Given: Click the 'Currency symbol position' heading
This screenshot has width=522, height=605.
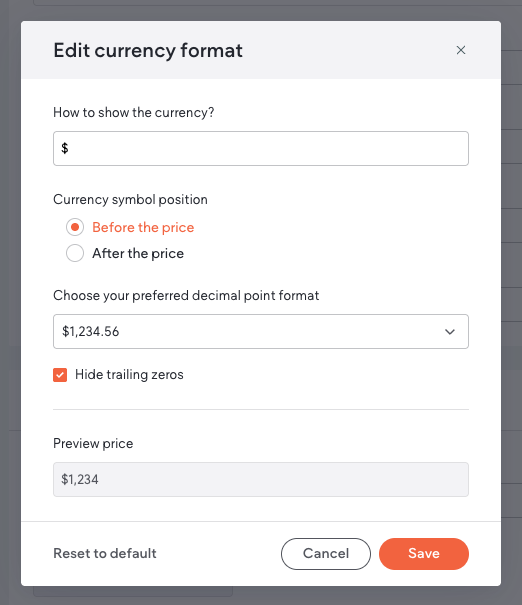Looking at the screenshot, I should pyautogui.click(x=130, y=199).
